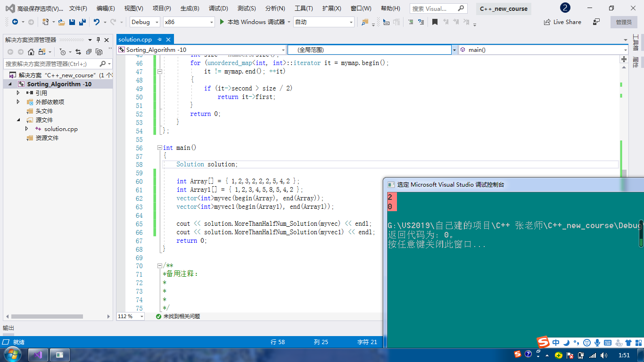The width and height of the screenshot is (644, 362).
Task: Open the 工具(T) tools menu
Action: pyautogui.click(x=304, y=8)
